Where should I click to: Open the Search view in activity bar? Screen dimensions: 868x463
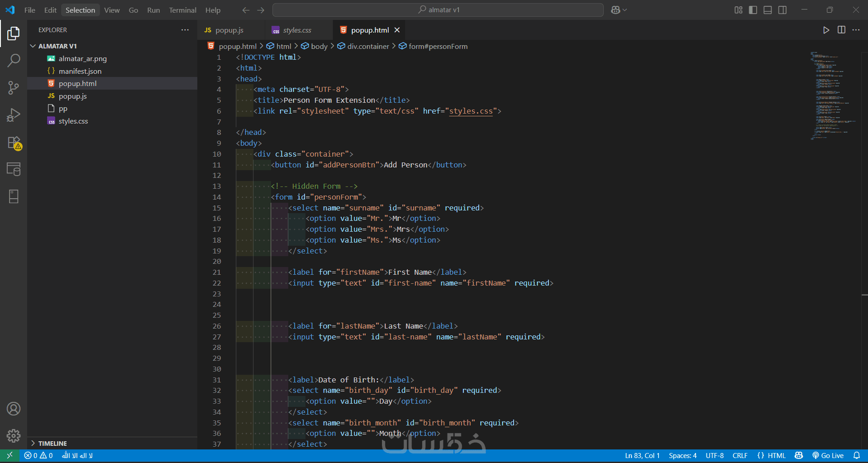tap(14, 60)
